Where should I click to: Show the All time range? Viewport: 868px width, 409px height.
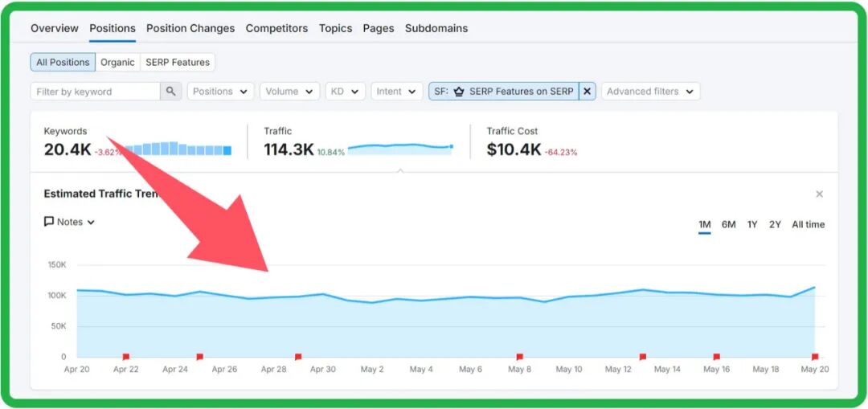click(808, 225)
